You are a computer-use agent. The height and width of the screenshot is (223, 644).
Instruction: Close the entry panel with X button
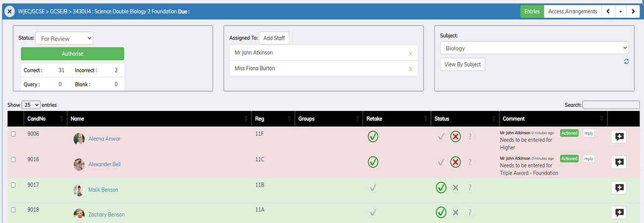click(10, 11)
